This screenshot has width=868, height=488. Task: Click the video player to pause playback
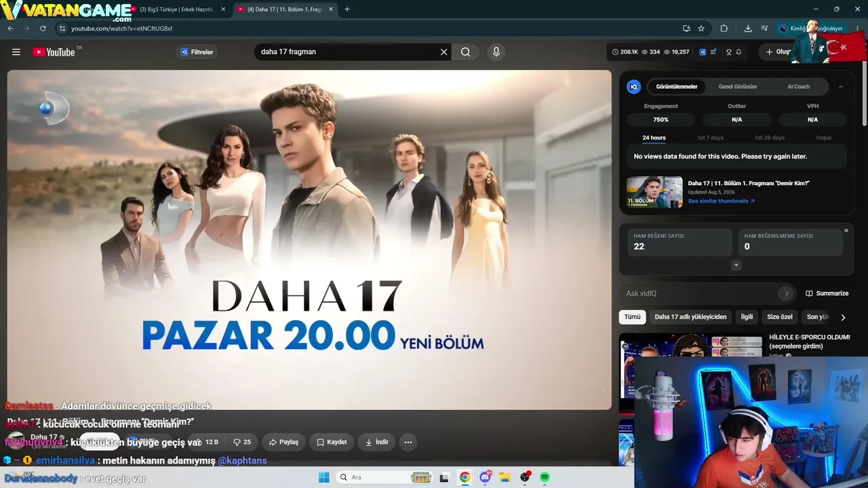tap(309, 240)
